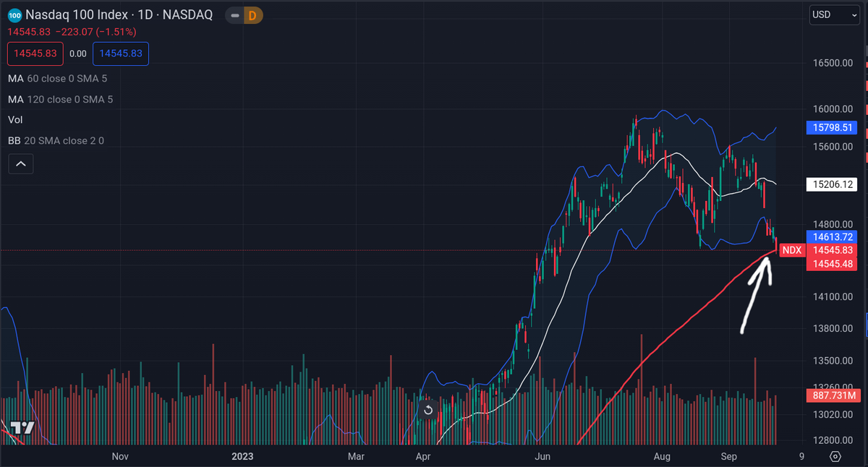Click the 0.00 spread value
This screenshot has height=467, width=868.
[x=77, y=53]
